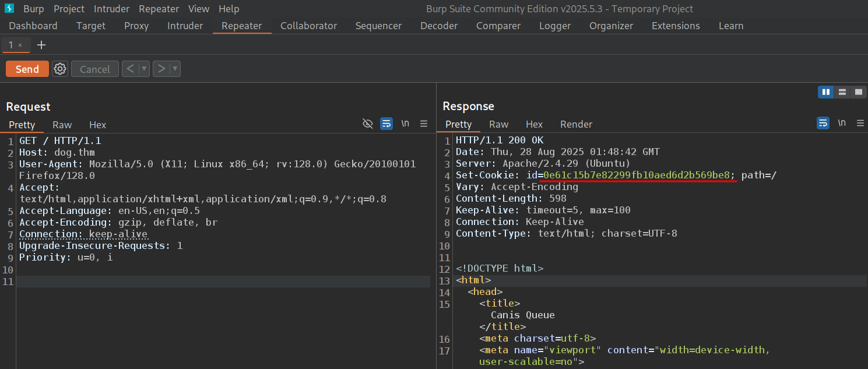Toggle line wrap in Request panel
The image size is (868, 369).
(x=386, y=124)
